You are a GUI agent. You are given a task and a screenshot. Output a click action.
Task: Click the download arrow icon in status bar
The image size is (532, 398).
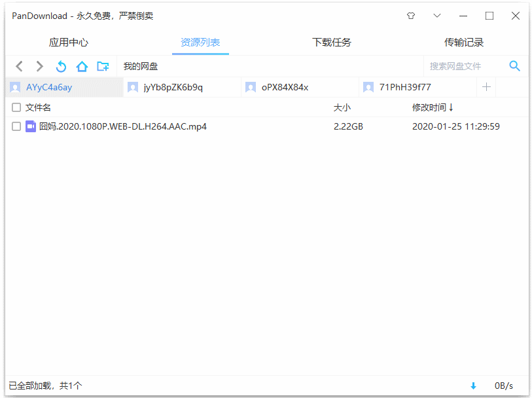473,386
